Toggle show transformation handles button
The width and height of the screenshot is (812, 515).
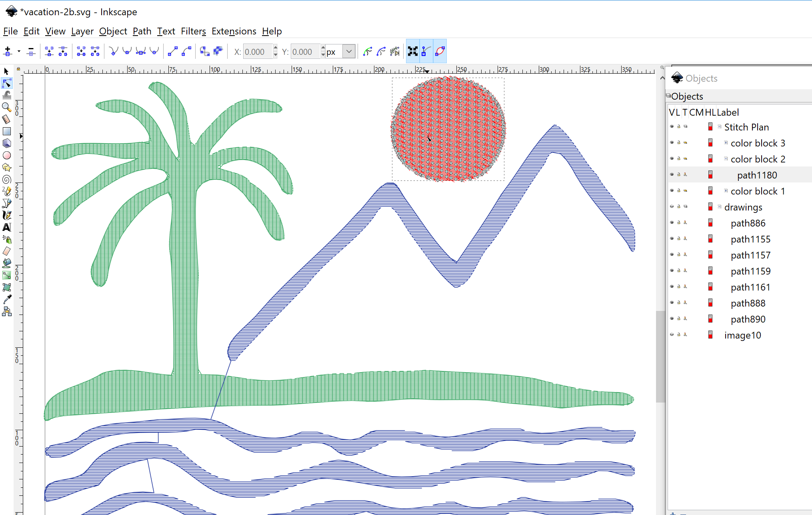[412, 51]
